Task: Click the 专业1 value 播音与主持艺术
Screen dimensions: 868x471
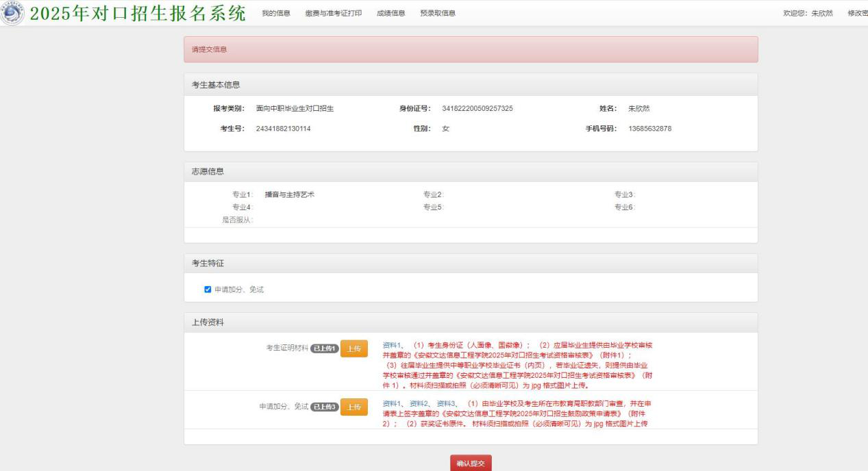Action: (x=290, y=195)
